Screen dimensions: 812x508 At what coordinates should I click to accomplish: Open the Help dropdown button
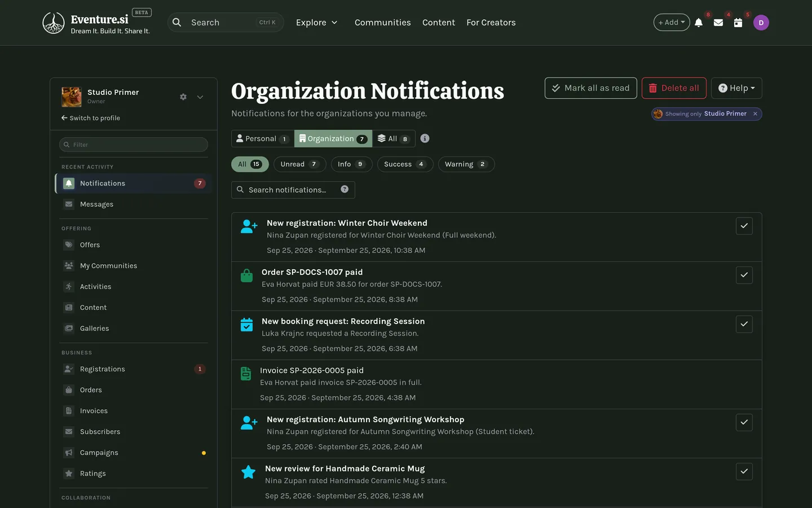[736, 88]
